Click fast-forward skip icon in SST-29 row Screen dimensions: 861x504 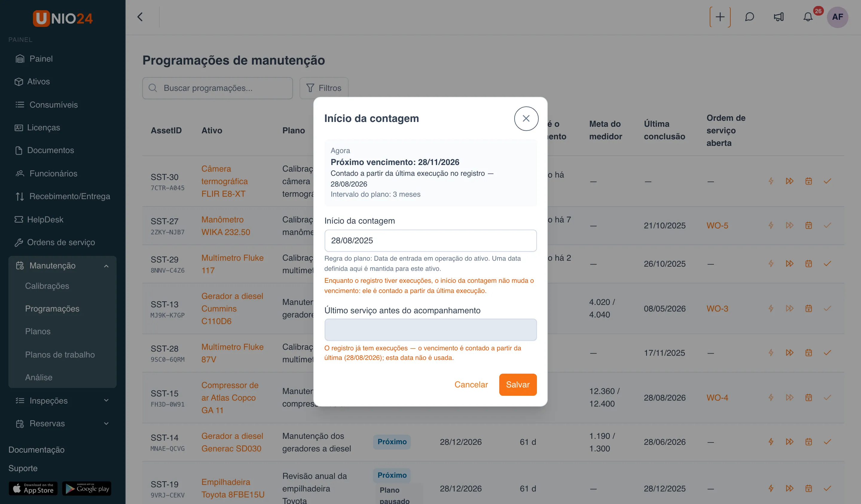click(x=789, y=263)
